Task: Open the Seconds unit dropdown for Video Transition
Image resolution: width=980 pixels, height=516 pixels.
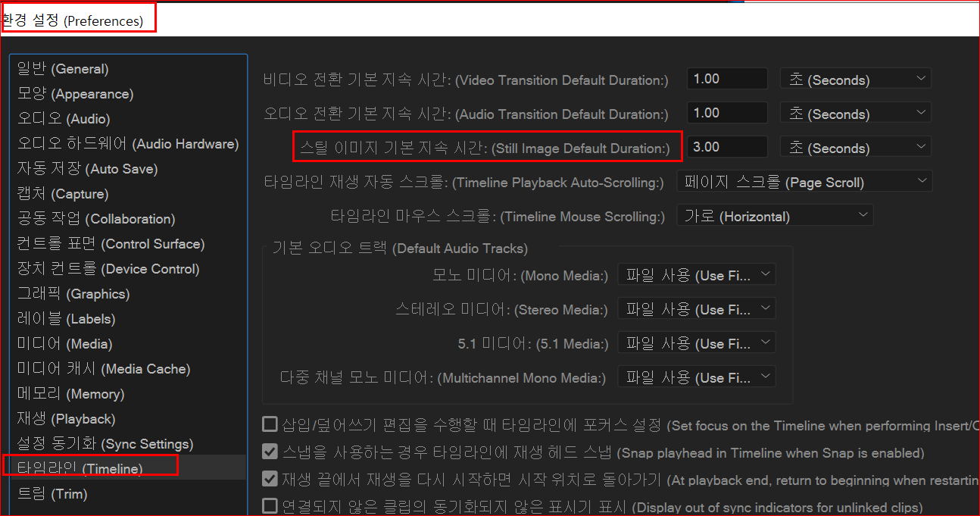Action: click(x=855, y=78)
